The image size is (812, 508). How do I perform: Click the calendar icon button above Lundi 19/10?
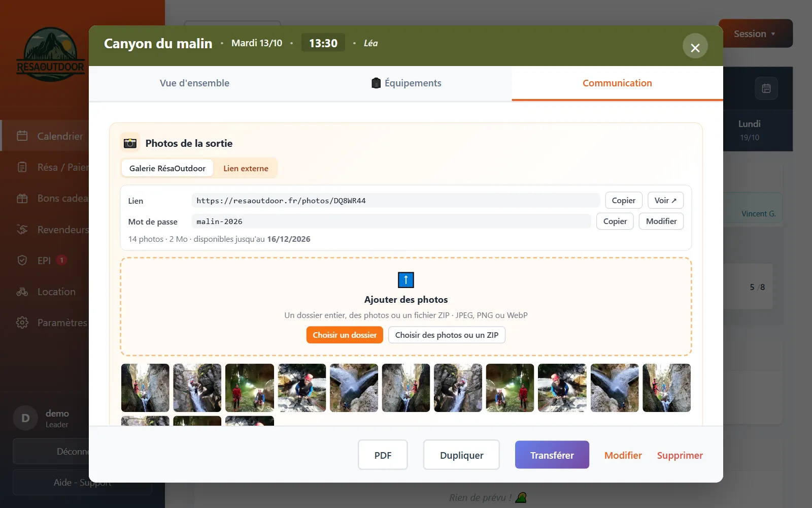766,88
